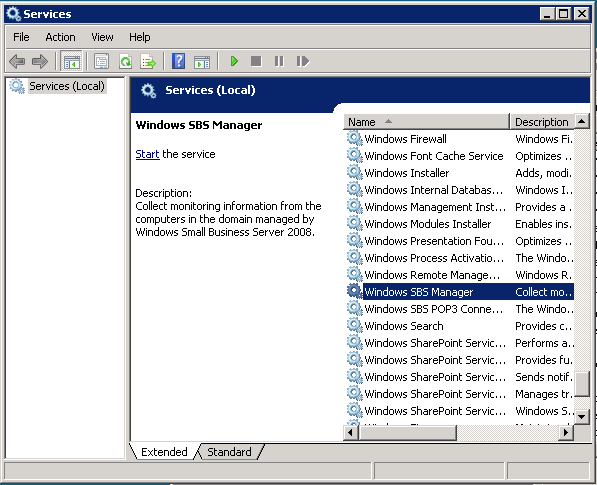Click gear icon beside Windows SBS Manager

point(354,291)
